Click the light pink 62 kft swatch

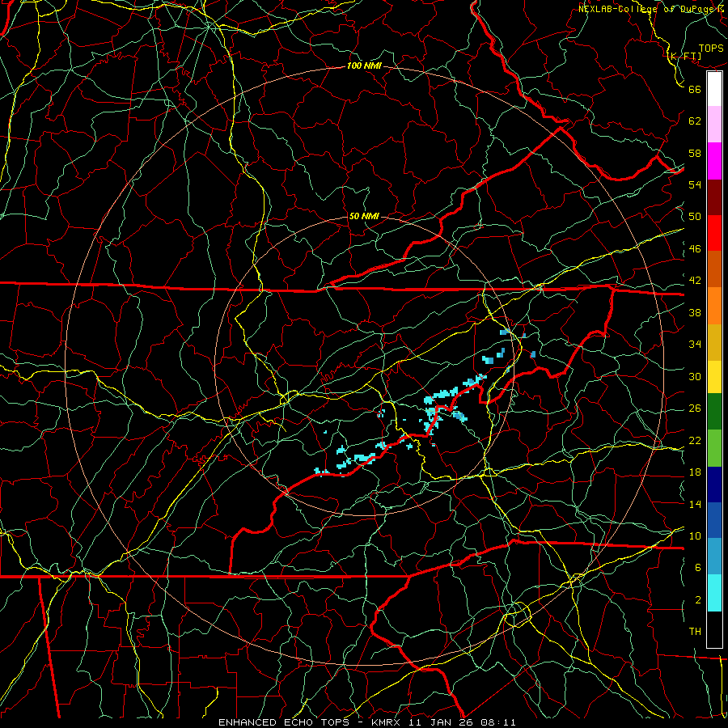(x=714, y=125)
